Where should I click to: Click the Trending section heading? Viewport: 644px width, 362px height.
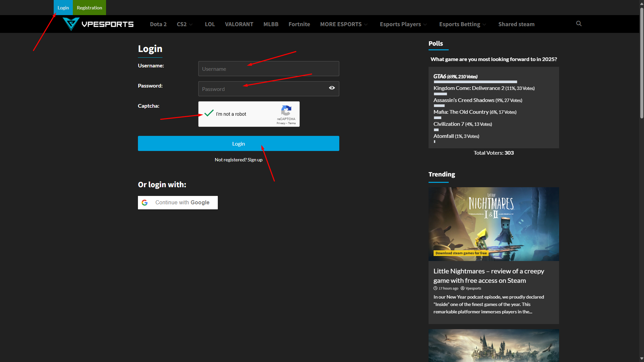click(x=442, y=174)
